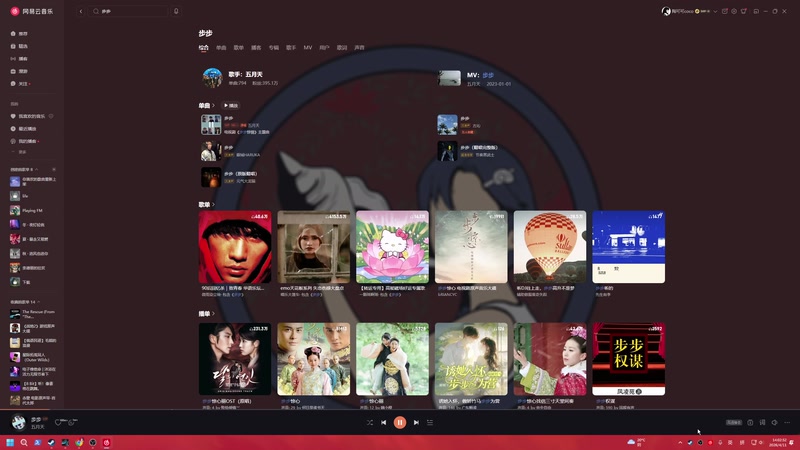Expand the account dropdown chevron
800x450 pixels.
[715, 11]
